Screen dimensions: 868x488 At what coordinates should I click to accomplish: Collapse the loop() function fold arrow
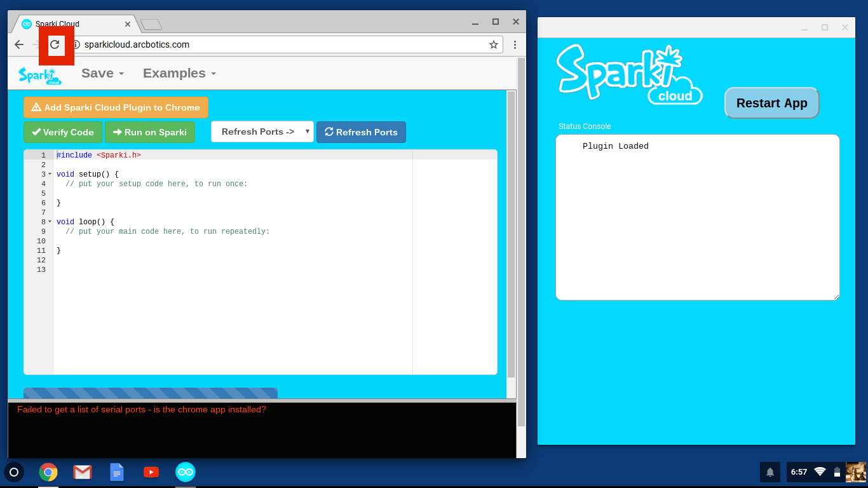(x=50, y=222)
